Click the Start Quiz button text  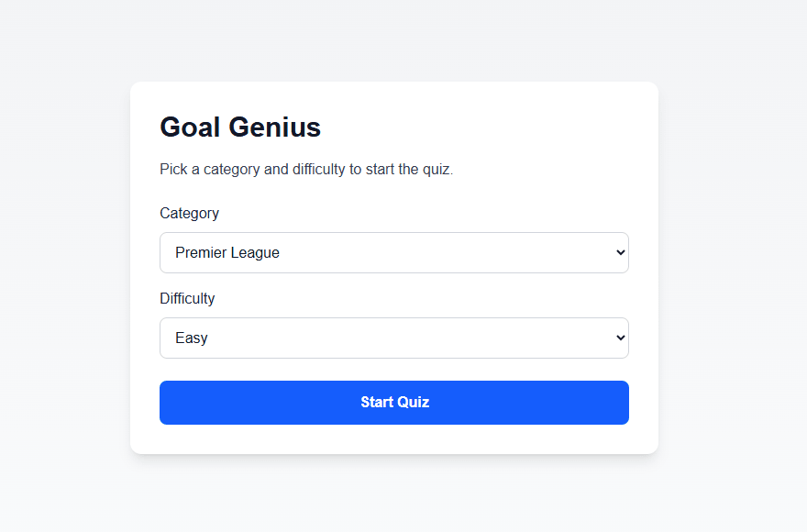[x=394, y=403]
